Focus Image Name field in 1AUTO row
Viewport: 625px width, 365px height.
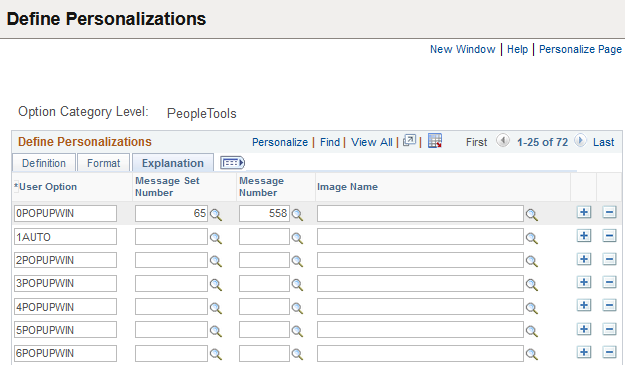pyautogui.click(x=421, y=237)
